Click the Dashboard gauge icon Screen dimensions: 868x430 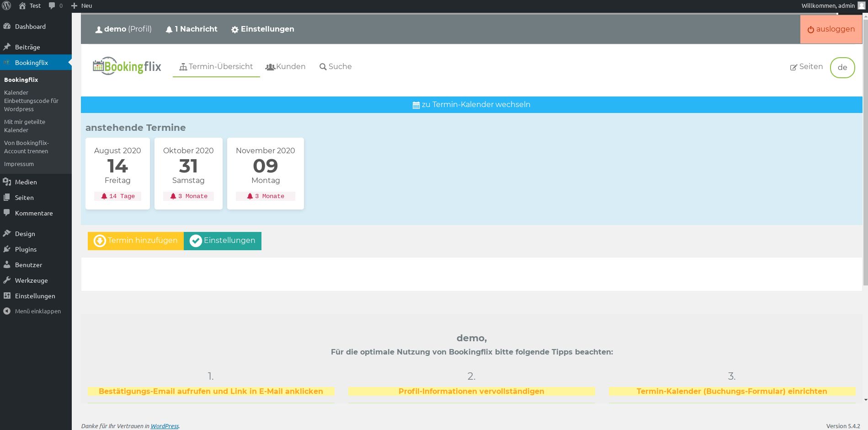coord(7,27)
